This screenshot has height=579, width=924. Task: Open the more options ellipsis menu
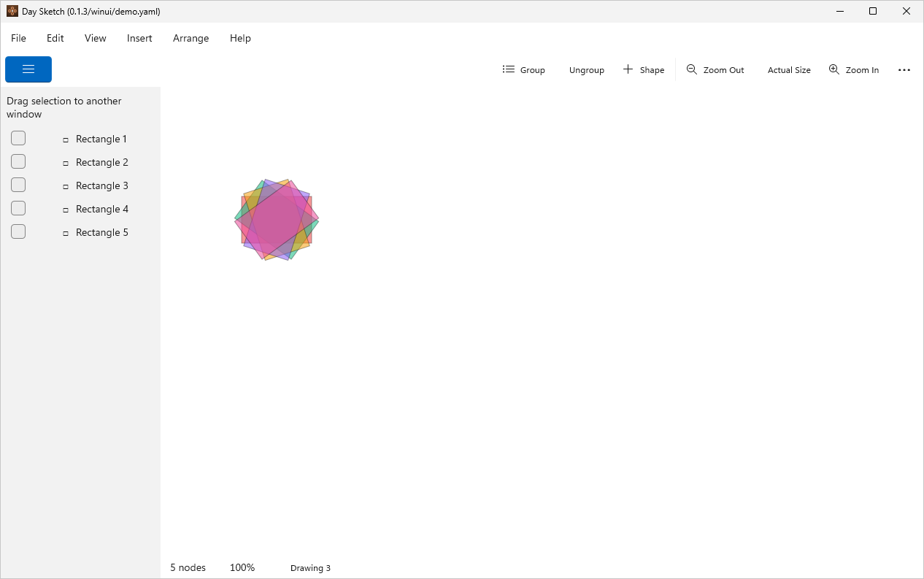(904, 70)
